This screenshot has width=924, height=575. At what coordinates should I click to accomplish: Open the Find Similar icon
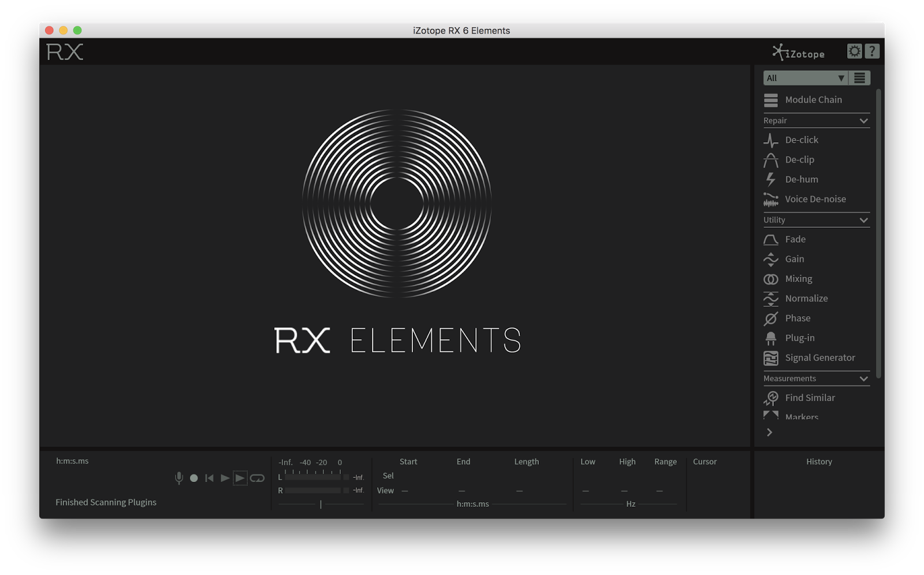(770, 398)
